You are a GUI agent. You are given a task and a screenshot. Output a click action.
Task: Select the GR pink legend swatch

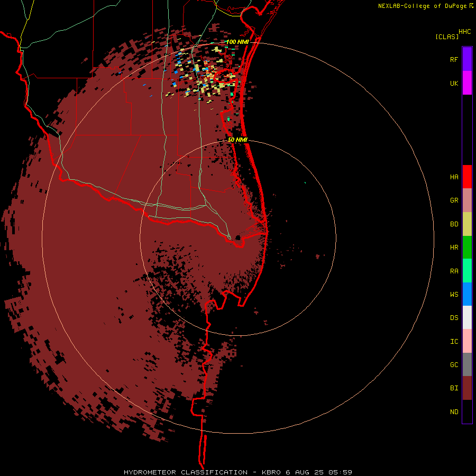[467, 200]
